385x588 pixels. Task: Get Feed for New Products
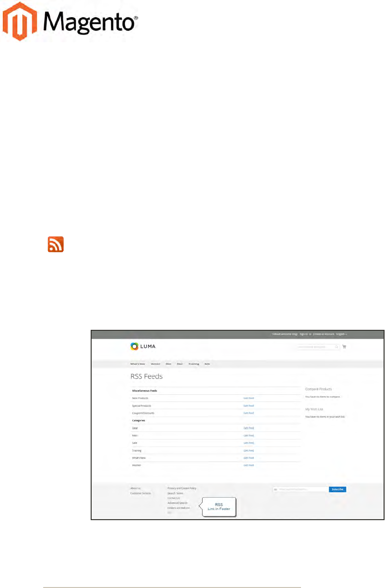pos(249,398)
